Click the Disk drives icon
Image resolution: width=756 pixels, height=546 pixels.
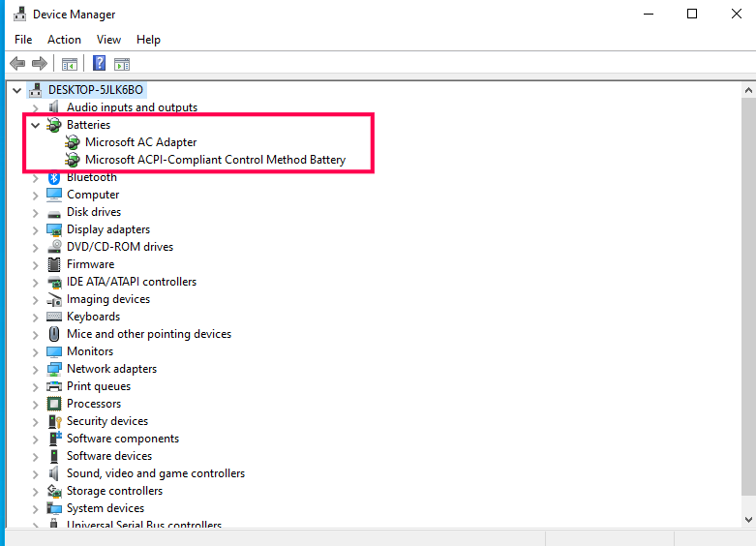pyautogui.click(x=54, y=213)
